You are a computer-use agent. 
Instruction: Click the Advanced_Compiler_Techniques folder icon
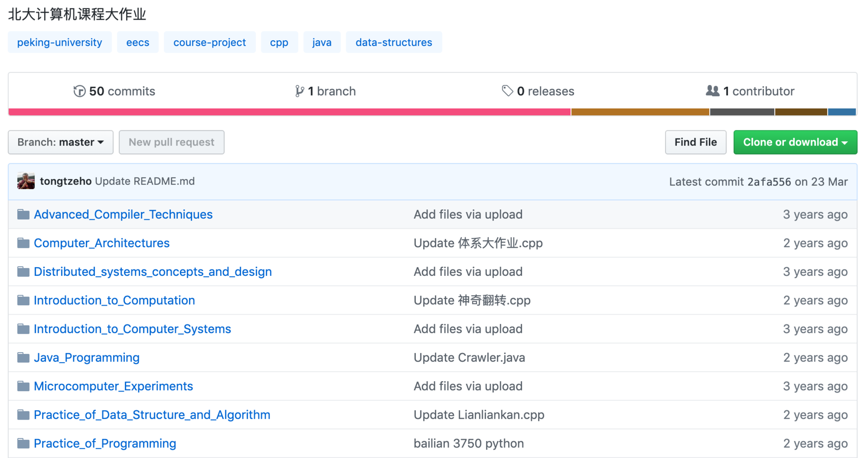24,214
